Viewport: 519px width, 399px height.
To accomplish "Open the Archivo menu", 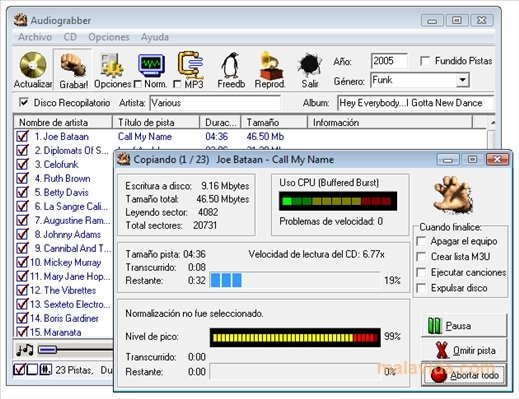I will coord(35,37).
